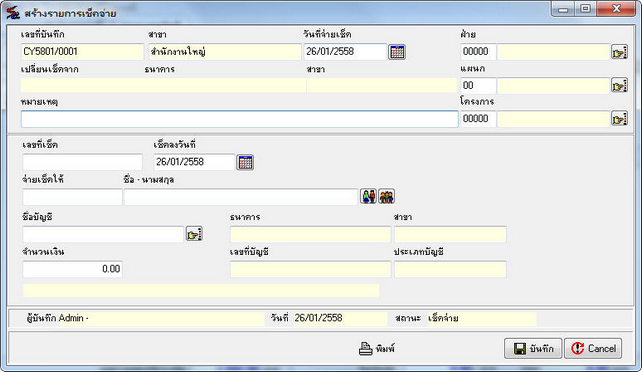The width and height of the screenshot is (642, 372).
Task: Focus the หมายเหตุ remarks field
Action: [240, 119]
